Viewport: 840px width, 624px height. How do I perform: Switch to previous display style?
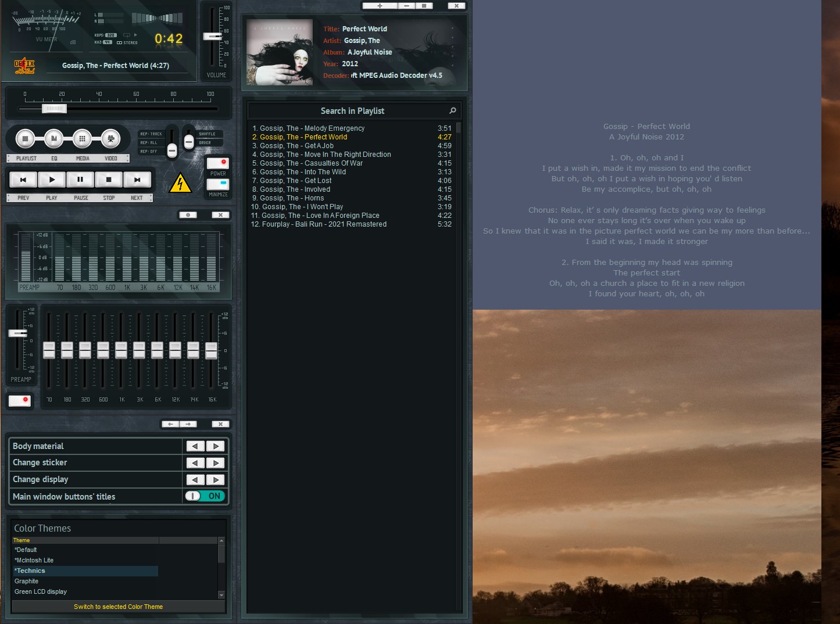(x=195, y=480)
